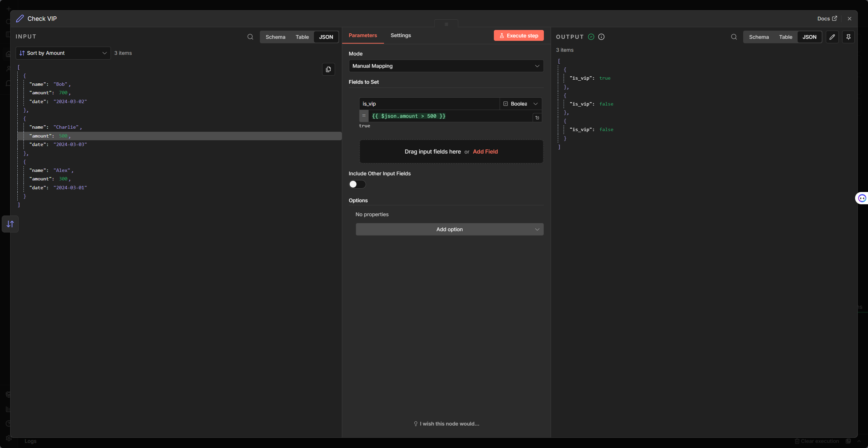868x448 pixels.
Task: Click the is_vip field name input
Action: 429,104
